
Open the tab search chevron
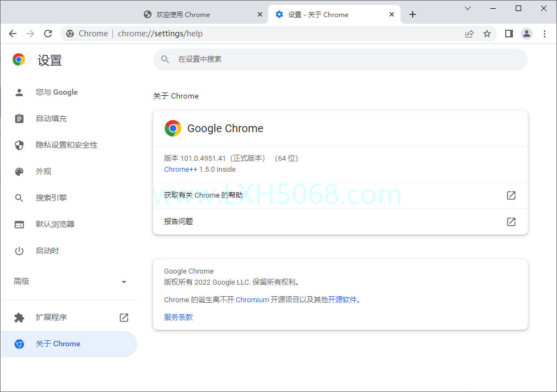point(468,8)
